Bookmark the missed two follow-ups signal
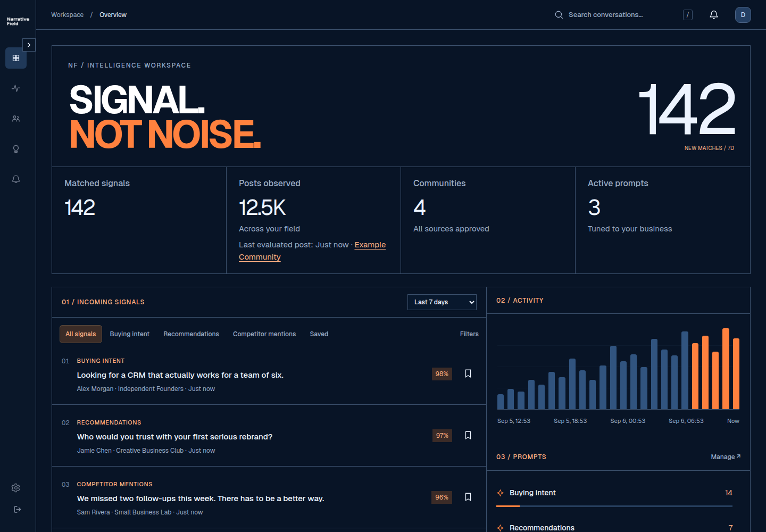This screenshot has height=532, width=766. (468, 497)
